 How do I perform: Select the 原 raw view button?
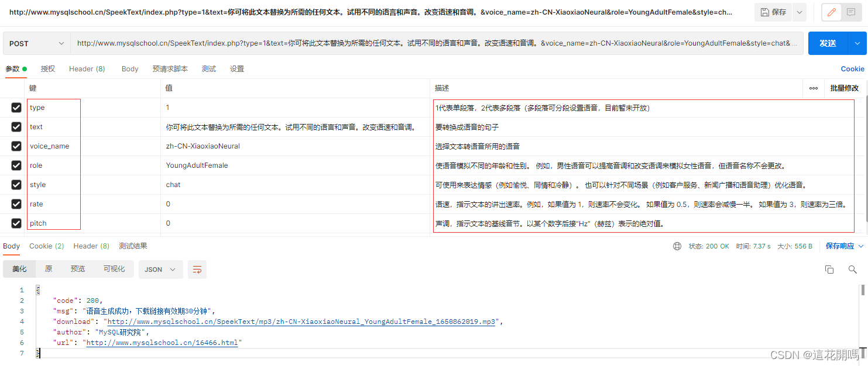click(x=49, y=269)
